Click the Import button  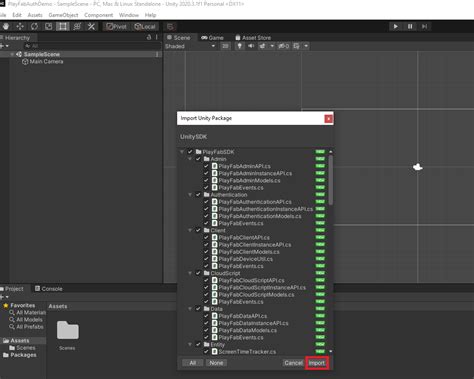point(317,363)
